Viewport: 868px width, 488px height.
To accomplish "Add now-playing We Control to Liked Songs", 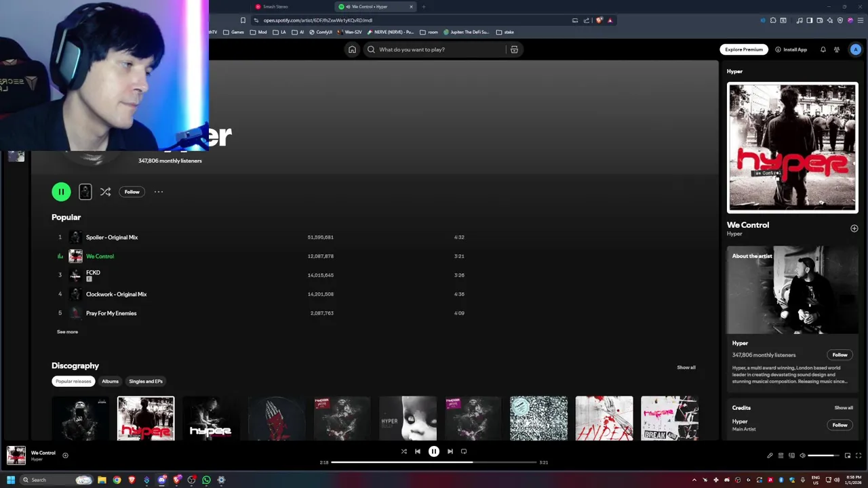I will 65,455.
